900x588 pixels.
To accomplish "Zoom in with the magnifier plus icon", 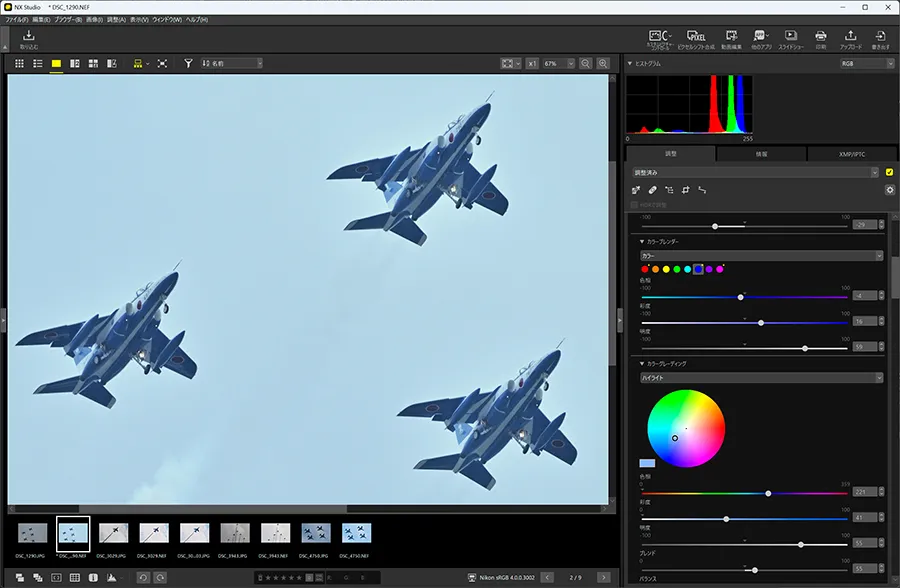I will (603, 63).
